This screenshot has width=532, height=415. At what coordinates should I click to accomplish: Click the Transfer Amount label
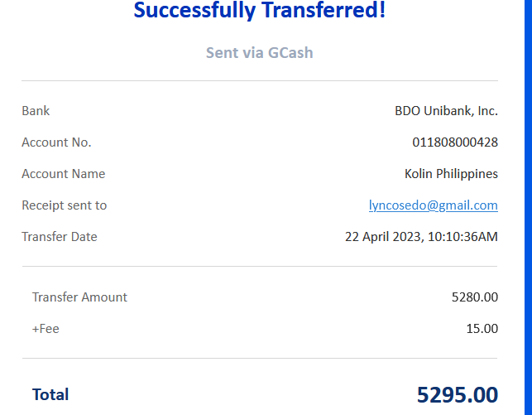pyautogui.click(x=79, y=297)
